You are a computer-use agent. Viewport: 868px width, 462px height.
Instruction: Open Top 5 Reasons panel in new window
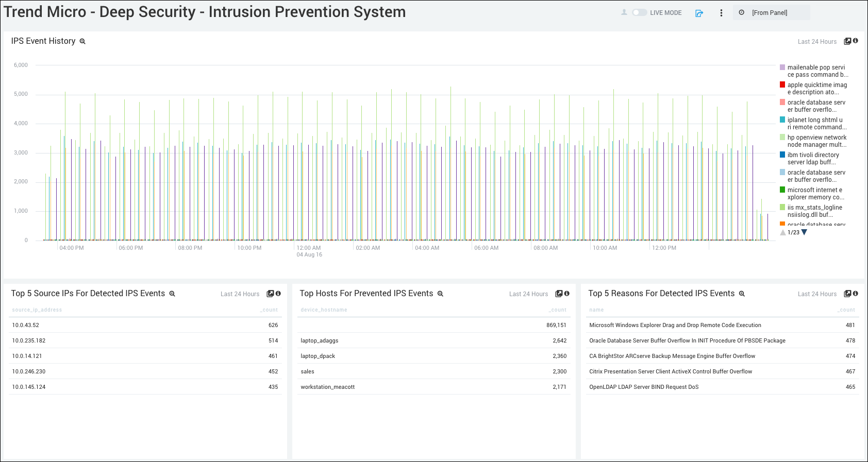pyautogui.click(x=847, y=294)
